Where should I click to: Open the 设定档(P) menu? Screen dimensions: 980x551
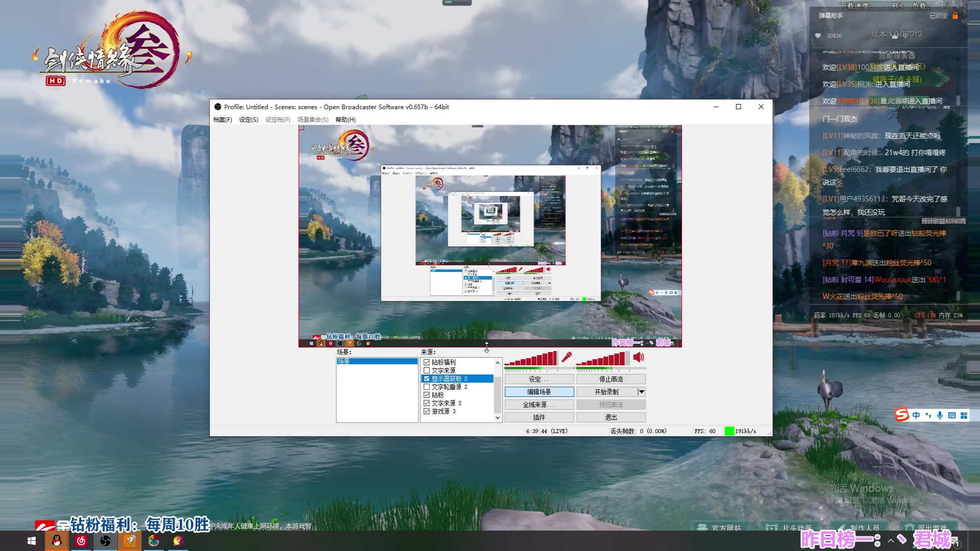click(278, 120)
